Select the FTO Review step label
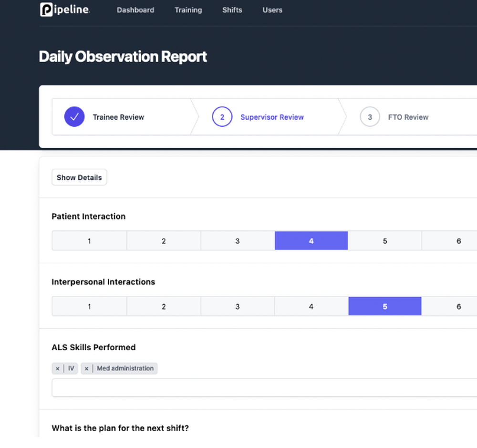477x448 pixels. (408, 117)
